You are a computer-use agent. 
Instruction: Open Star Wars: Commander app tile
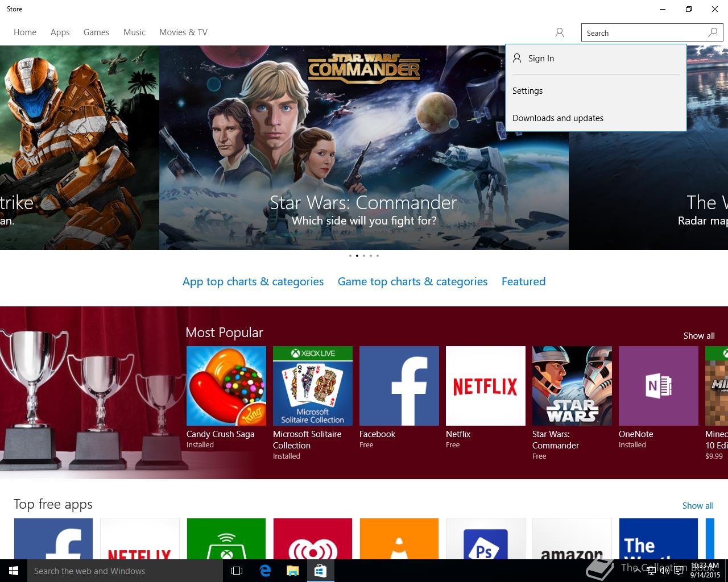(x=572, y=386)
